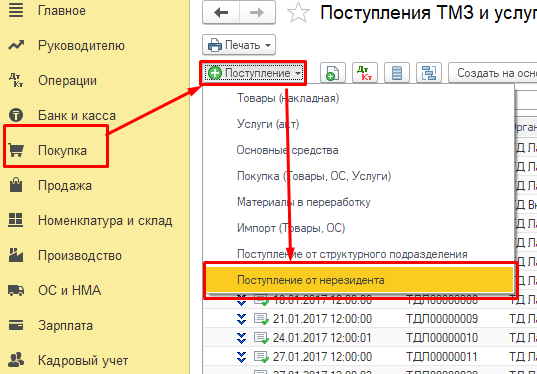Click blue double-arrow icon in 24.01.2017 row
The width and height of the screenshot is (537, 374).
(241, 338)
